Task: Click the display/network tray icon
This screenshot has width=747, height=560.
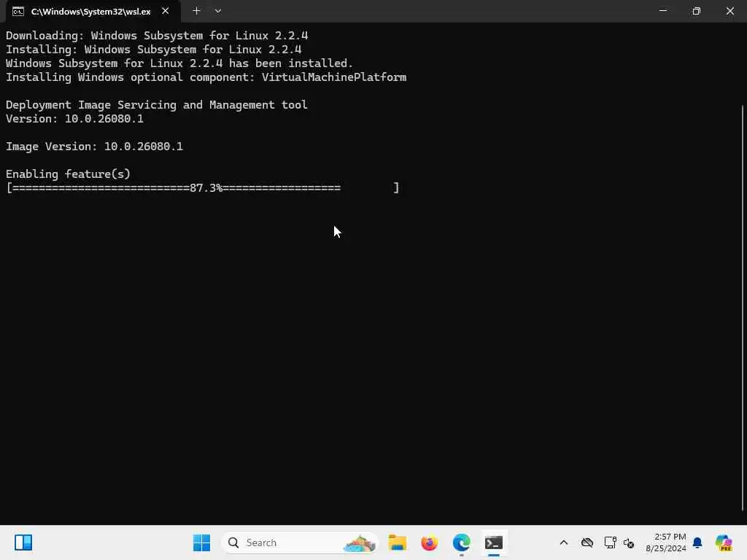Action: [x=610, y=542]
